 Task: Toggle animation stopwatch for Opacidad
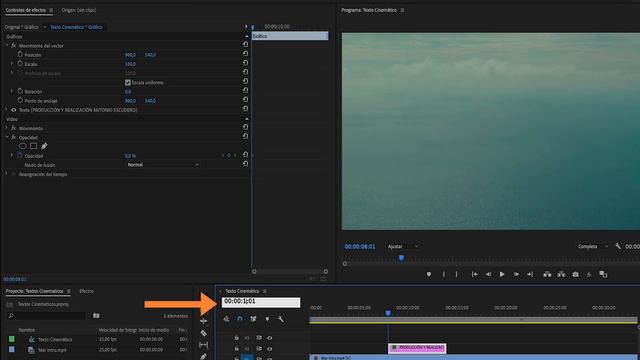20,155
